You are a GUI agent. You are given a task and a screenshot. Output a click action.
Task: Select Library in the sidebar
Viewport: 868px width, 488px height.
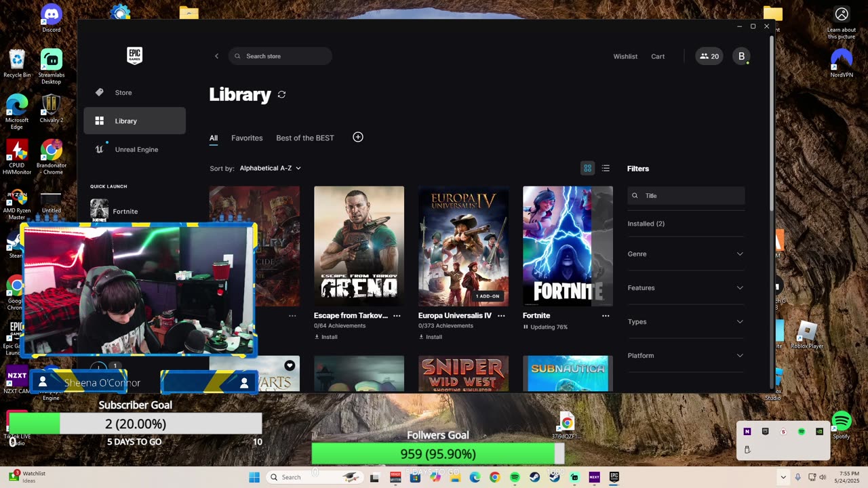pyautogui.click(x=134, y=121)
